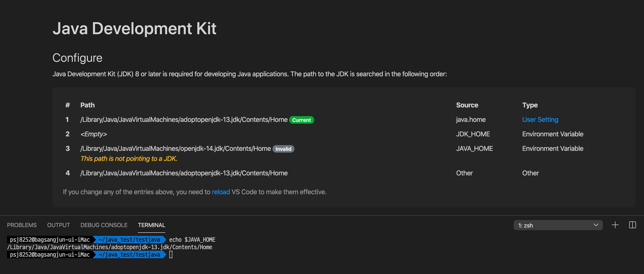Show the DEBUG CONSOLE tab
The width and height of the screenshot is (644, 274).
click(x=104, y=225)
